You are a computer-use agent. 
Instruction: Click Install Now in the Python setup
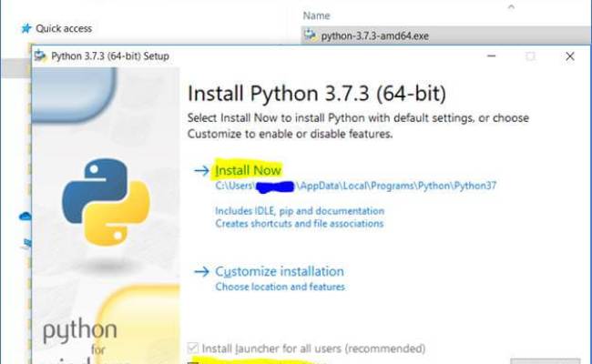[248, 170]
